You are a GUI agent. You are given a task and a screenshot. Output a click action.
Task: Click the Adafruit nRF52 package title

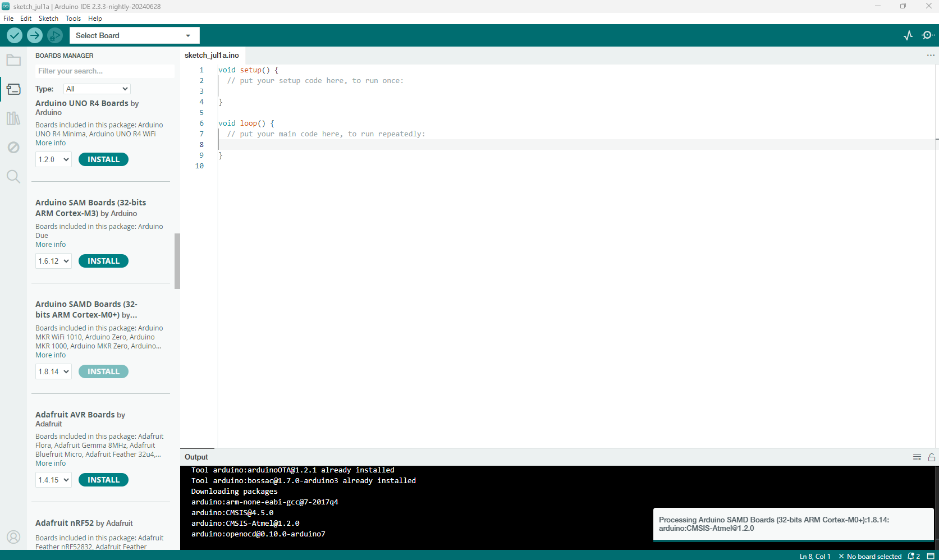pos(84,523)
